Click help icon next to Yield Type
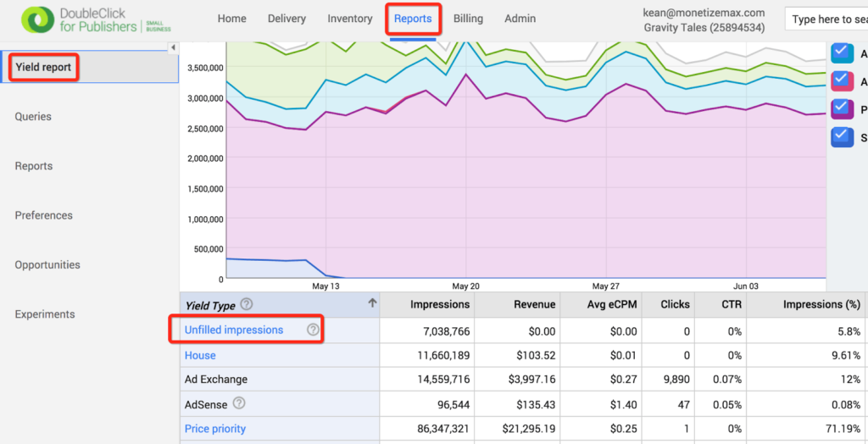 247,304
